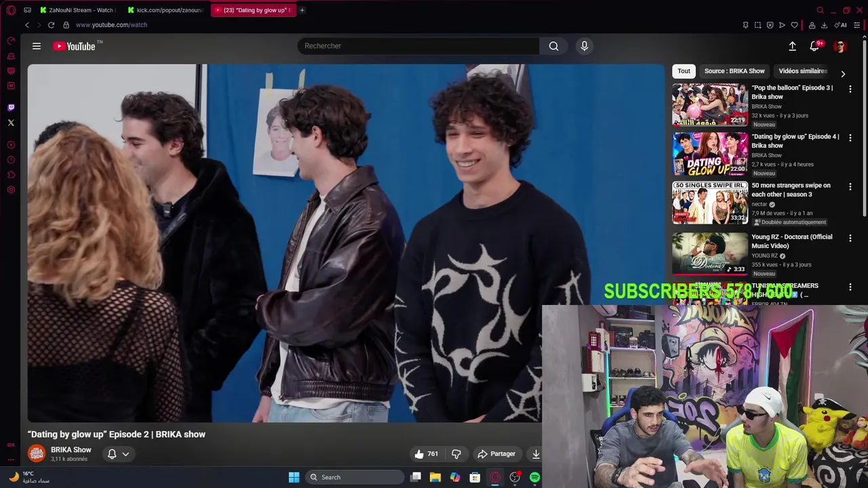Open the Flow send icon

coord(782,25)
